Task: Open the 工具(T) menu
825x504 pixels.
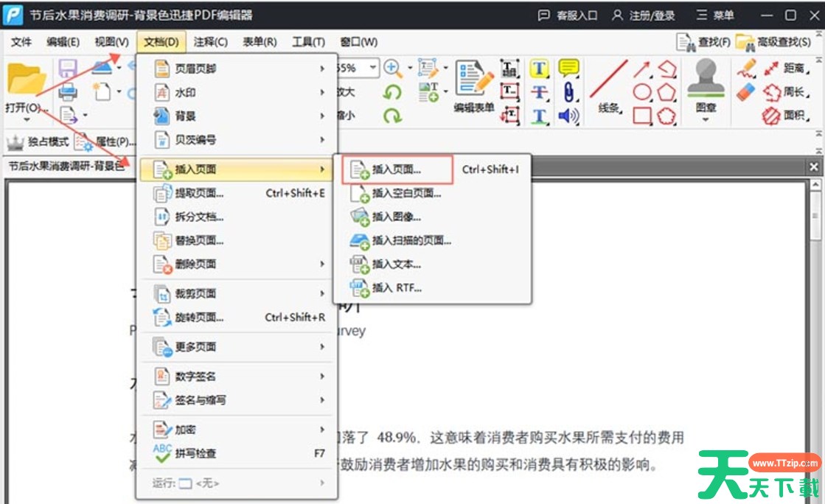Action: (308, 41)
